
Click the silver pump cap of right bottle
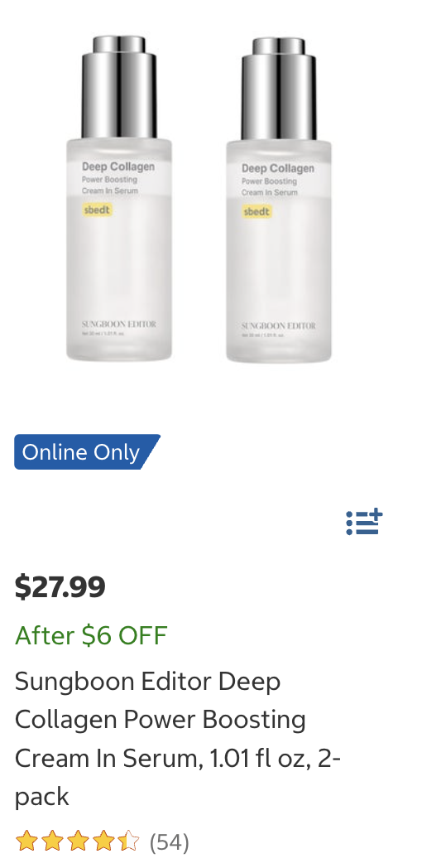pyautogui.click(x=279, y=88)
